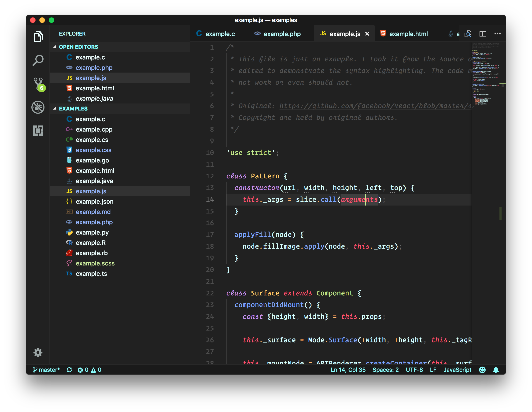Switch to the example.html tab
The width and height of the screenshot is (532, 412).
click(408, 34)
